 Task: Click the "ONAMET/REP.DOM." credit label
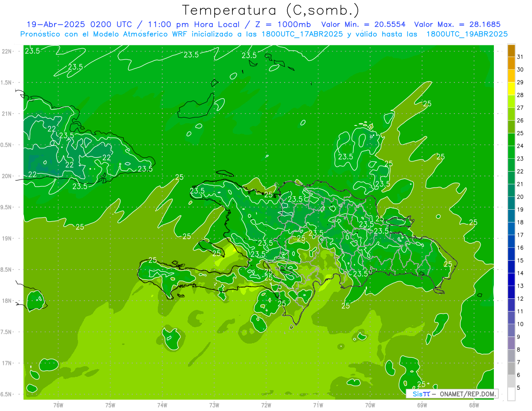[468, 394]
